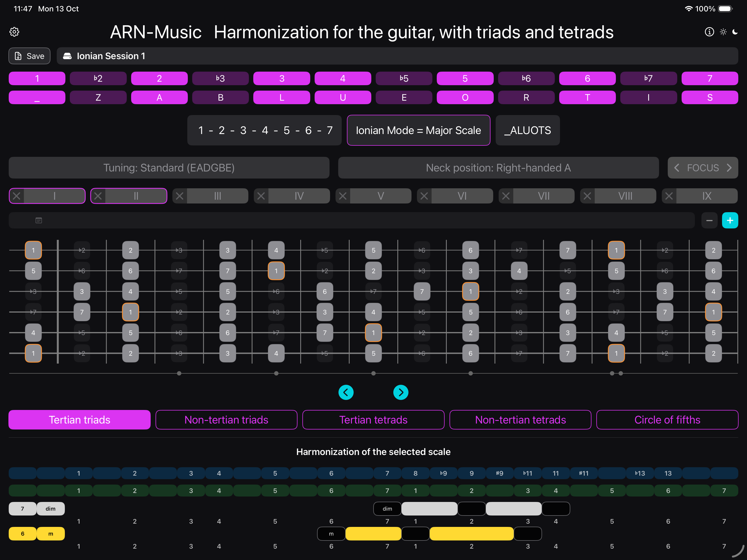Switch to the Tertian tetrads tab

point(373,419)
